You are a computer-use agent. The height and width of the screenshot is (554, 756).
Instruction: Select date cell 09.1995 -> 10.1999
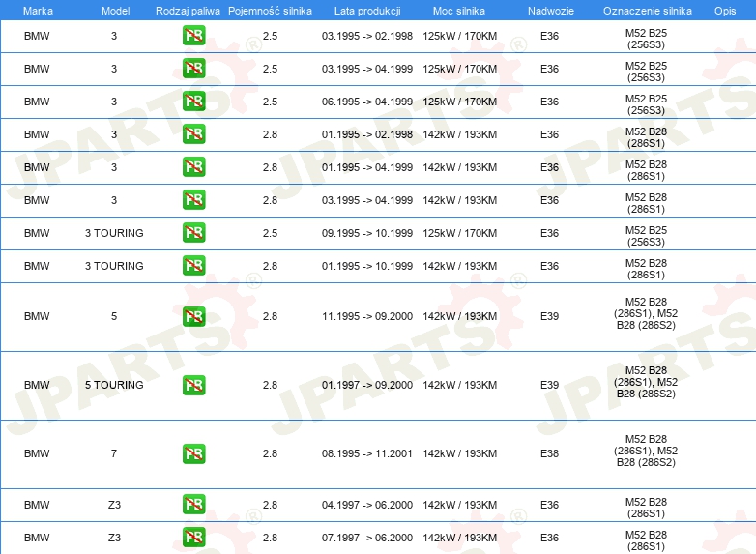(x=367, y=233)
